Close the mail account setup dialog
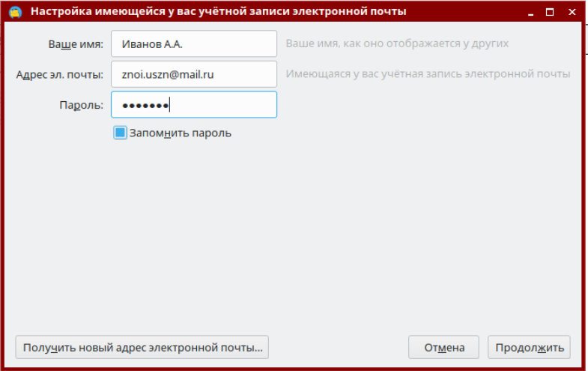 (x=572, y=12)
